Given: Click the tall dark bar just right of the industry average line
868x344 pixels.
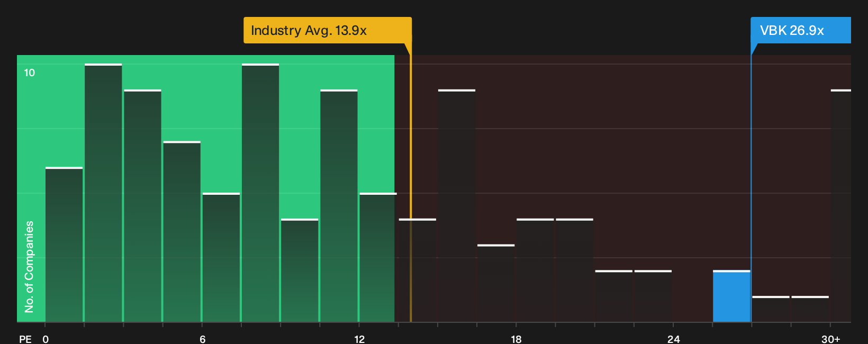Looking at the screenshot, I should (457, 206).
